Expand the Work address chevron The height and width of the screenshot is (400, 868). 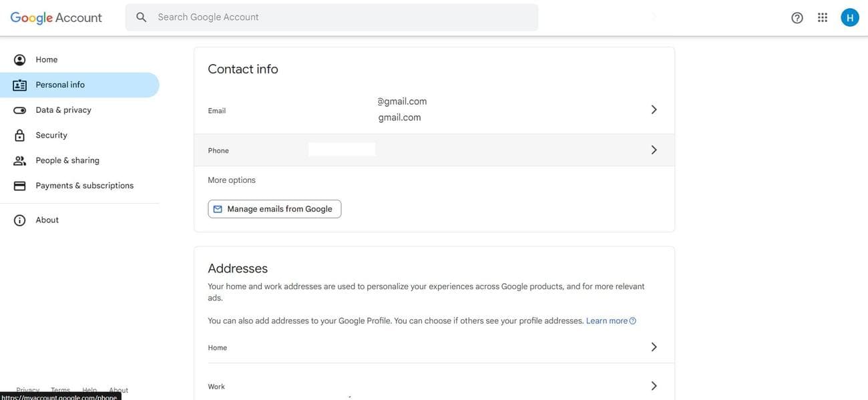point(654,386)
